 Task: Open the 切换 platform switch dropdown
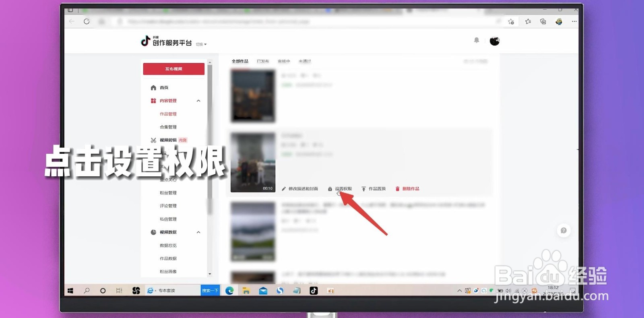[x=201, y=44]
